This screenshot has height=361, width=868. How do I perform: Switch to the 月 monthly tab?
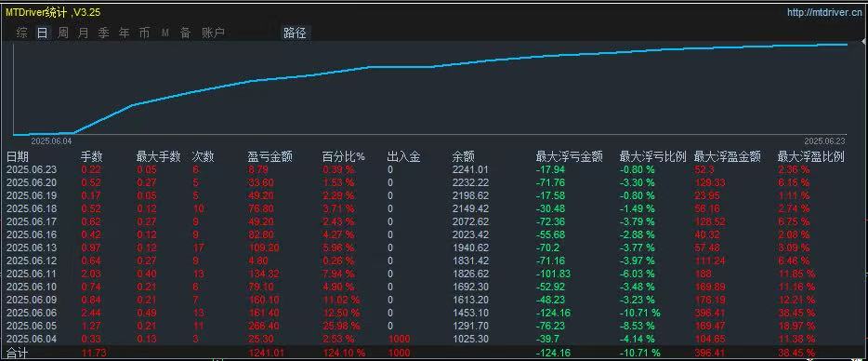click(x=83, y=33)
